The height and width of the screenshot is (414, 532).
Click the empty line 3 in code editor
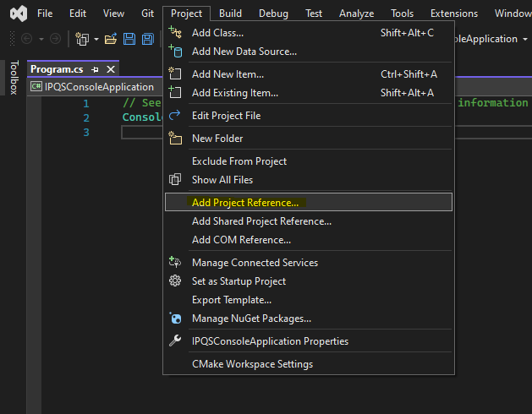[142, 133]
